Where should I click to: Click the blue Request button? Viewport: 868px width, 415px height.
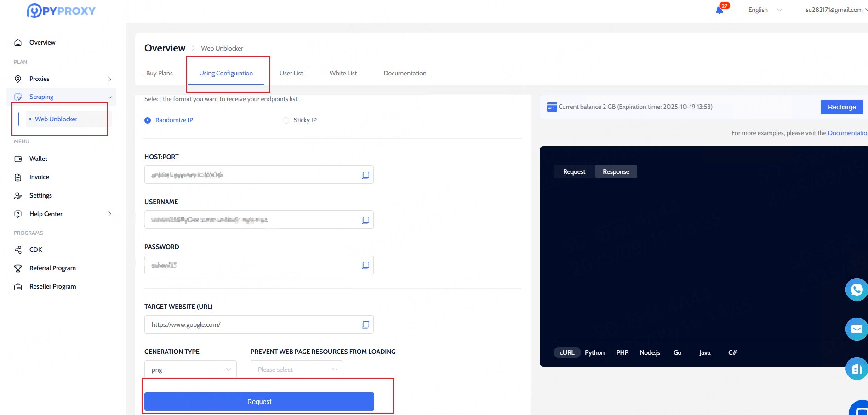(x=259, y=402)
